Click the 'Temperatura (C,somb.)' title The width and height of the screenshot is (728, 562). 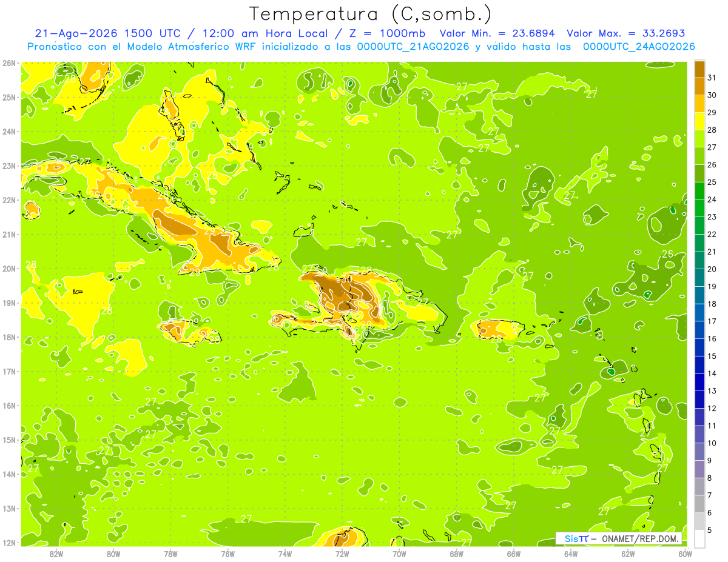[x=371, y=15]
